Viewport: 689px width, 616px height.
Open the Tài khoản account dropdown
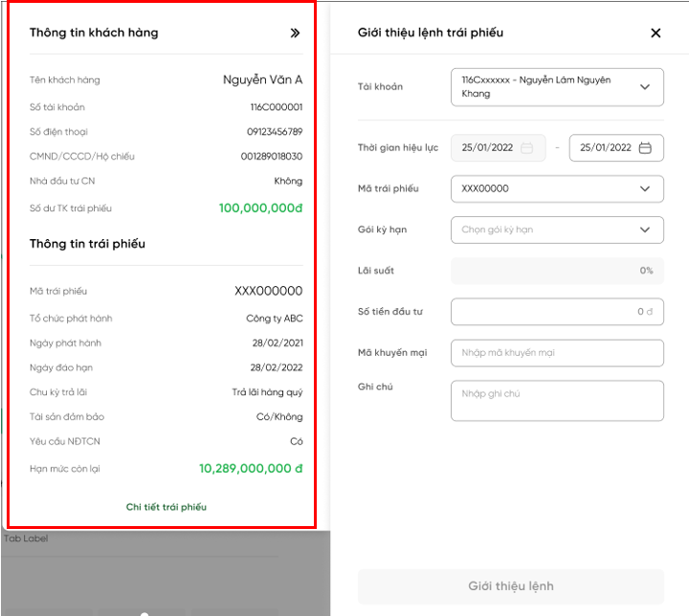(557, 87)
